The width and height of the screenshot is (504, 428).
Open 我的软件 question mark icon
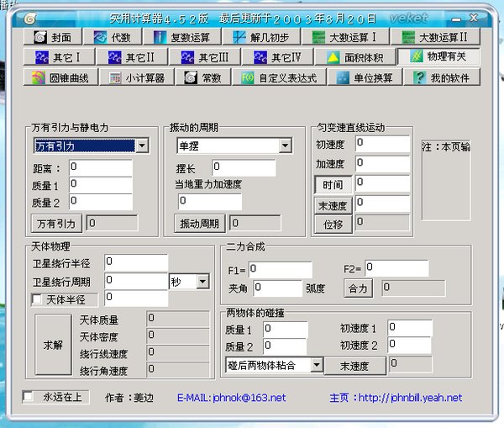coord(419,78)
